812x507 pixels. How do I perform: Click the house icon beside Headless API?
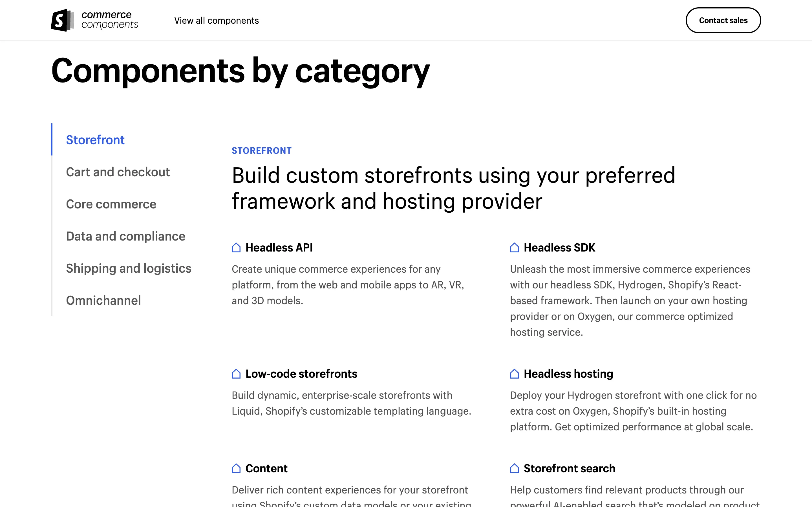coord(236,248)
